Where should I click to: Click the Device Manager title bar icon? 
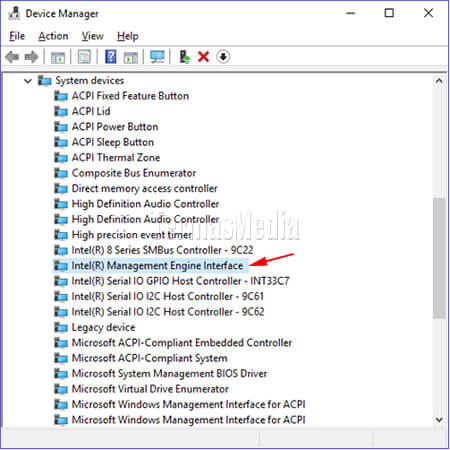point(14,13)
